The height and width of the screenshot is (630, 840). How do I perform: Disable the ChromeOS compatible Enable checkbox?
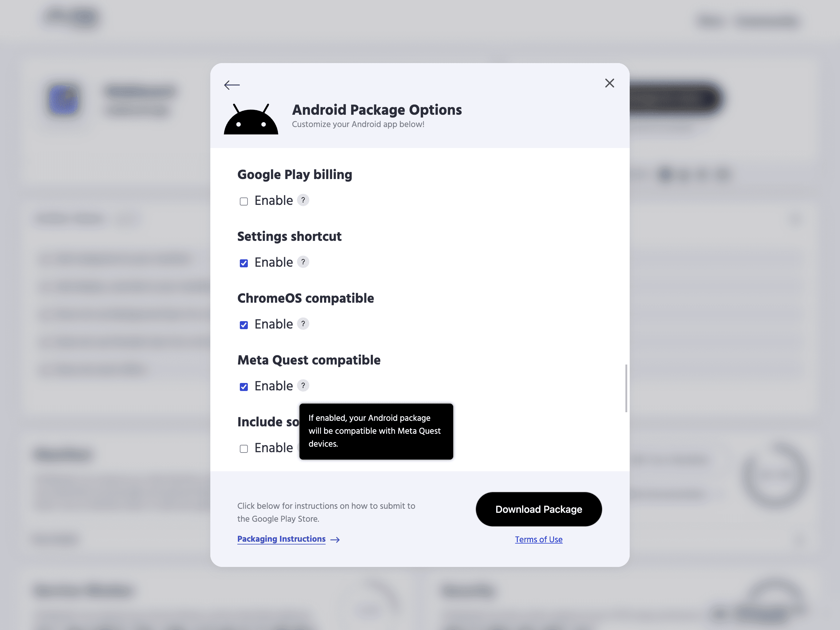click(x=244, y=325)
